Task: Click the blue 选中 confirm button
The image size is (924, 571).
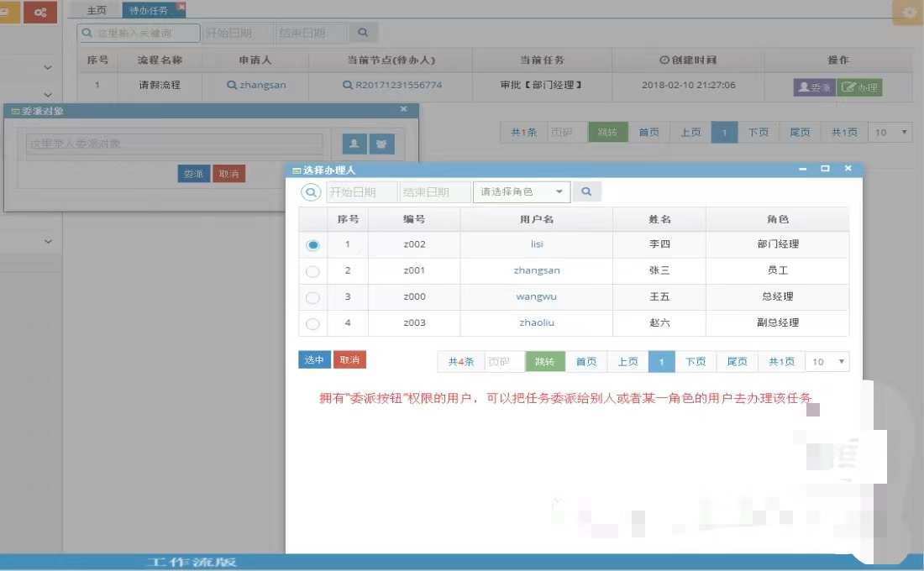Action: tap(314, 359)
